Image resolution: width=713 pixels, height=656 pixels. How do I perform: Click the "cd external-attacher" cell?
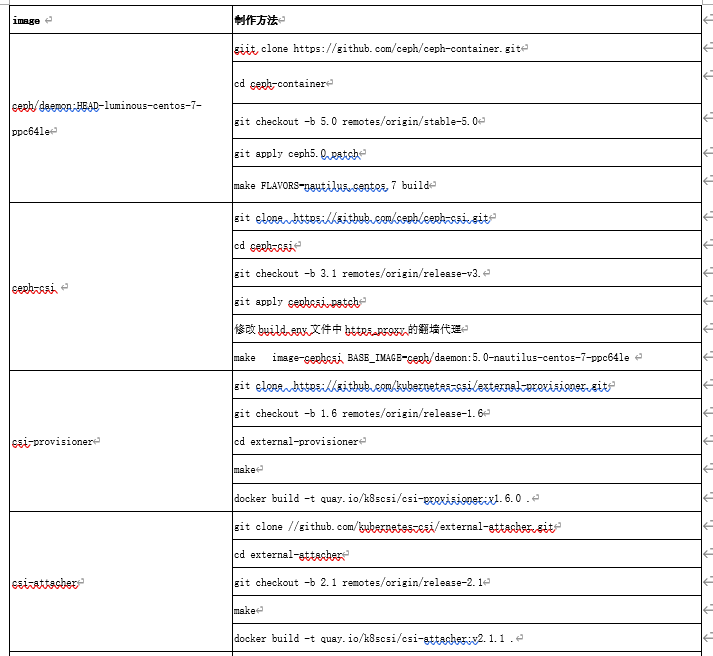point(467,554)
